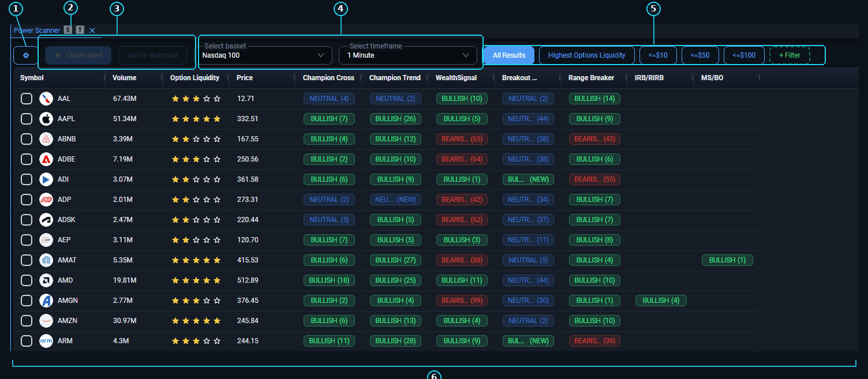This screenshot has width=868, height=379.
Task: Show the All Results filter
Action: (509, 55)
